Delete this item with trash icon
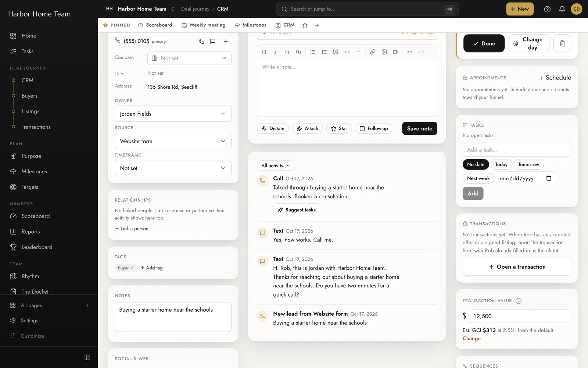The height and width of the screenshot is (368, 588). pos(562,43)
